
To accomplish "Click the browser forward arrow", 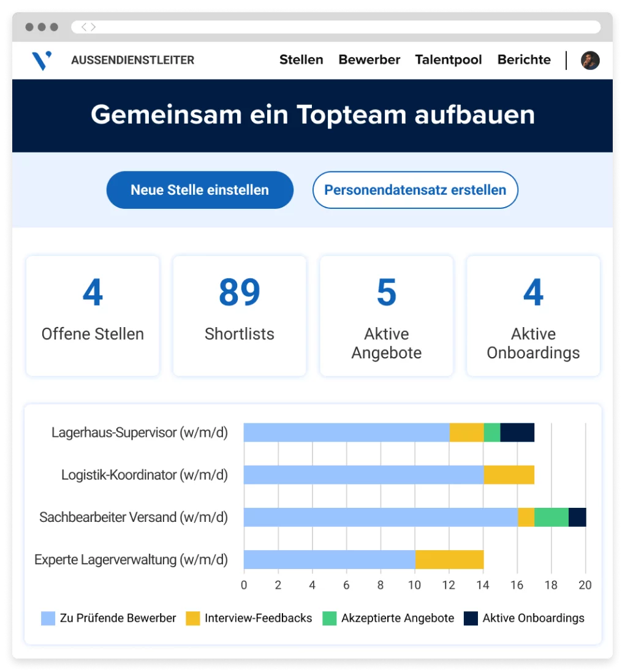I will pos(93,27).
